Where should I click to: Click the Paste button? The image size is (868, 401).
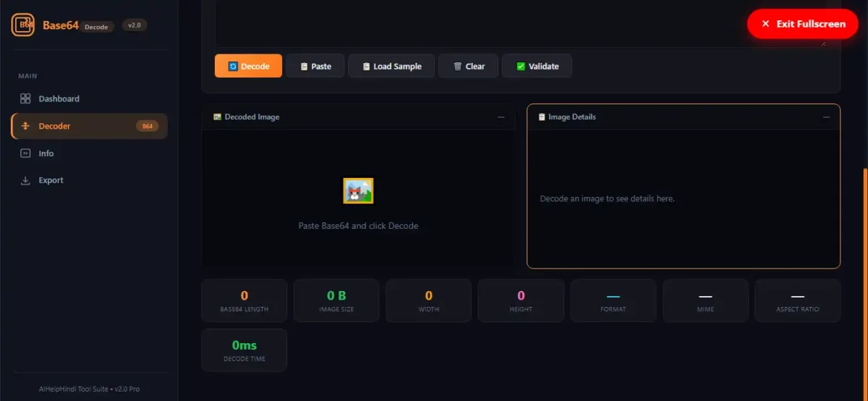click(315, 66)
